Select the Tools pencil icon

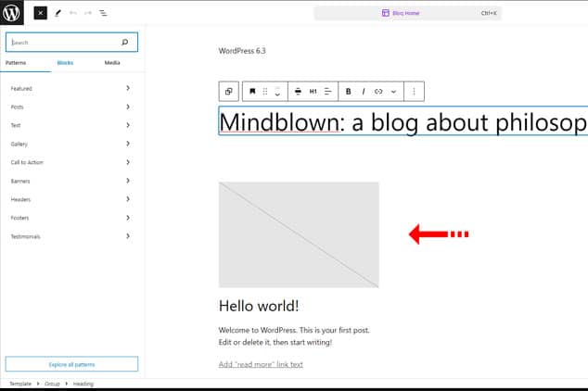(58, 13)
